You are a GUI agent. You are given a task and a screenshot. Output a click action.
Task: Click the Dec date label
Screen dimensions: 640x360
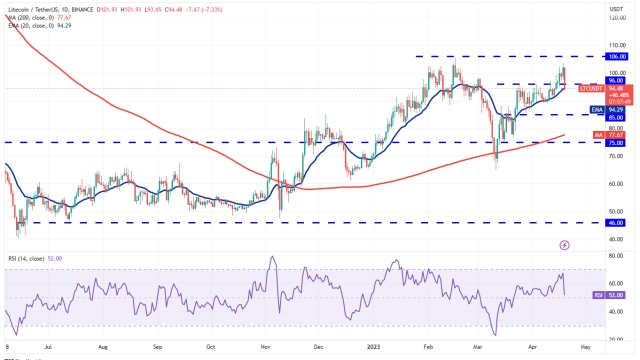point(318,347)
